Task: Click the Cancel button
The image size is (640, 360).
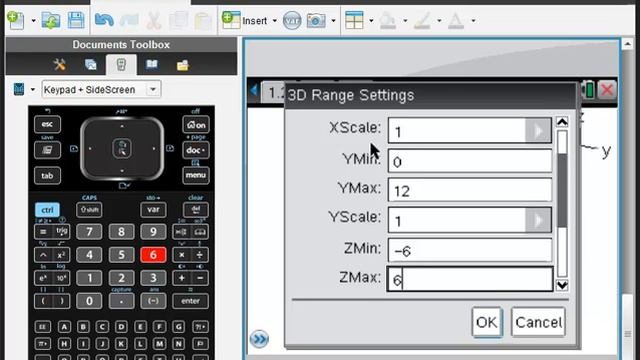Action: pos(538,322)
